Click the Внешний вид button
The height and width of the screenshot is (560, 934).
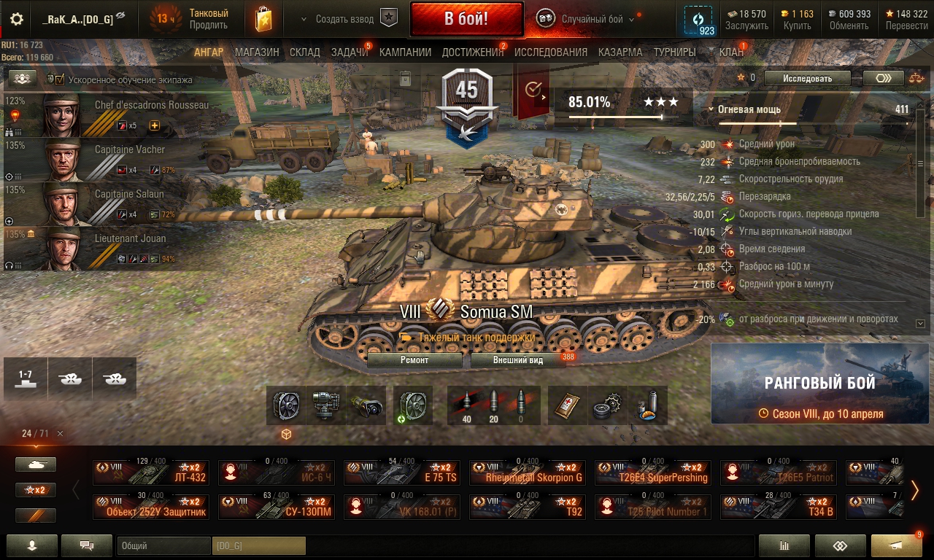tap(518, 360)
